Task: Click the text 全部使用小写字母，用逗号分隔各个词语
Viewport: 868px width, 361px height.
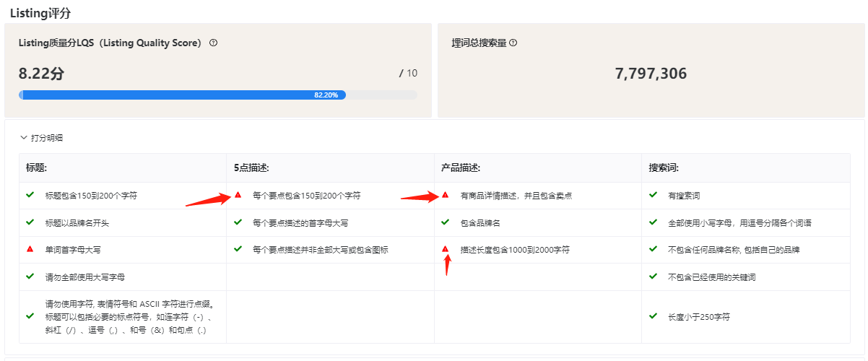Action: point(740,223)
